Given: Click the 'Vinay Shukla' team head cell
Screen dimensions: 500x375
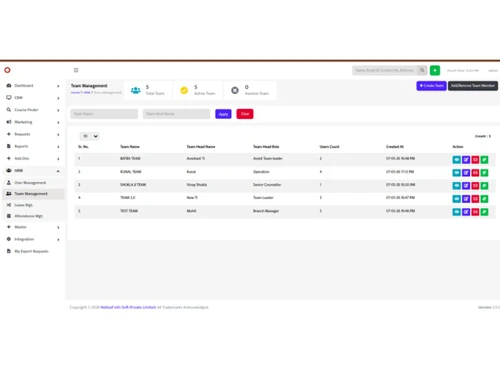Looking at the screenshot, I should click(x=197, y=185).
